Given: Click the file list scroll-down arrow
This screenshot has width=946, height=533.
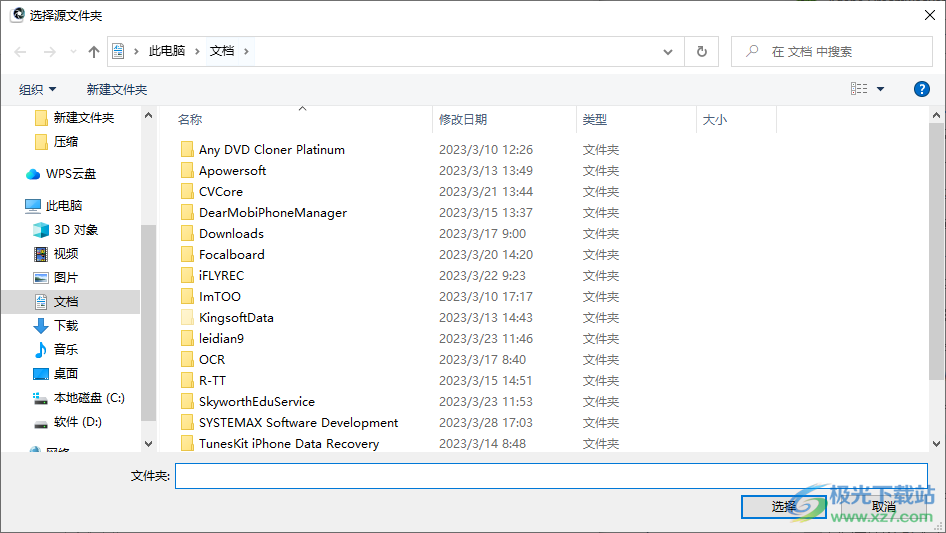Looking at the screenshot, I should pyautogui.click(x=936, y=444).
